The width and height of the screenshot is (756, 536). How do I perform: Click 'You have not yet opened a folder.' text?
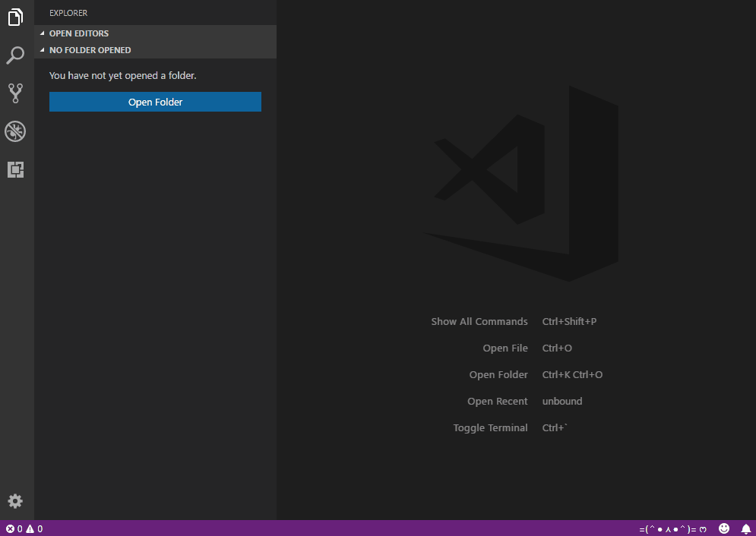click(x=123, y=76)
